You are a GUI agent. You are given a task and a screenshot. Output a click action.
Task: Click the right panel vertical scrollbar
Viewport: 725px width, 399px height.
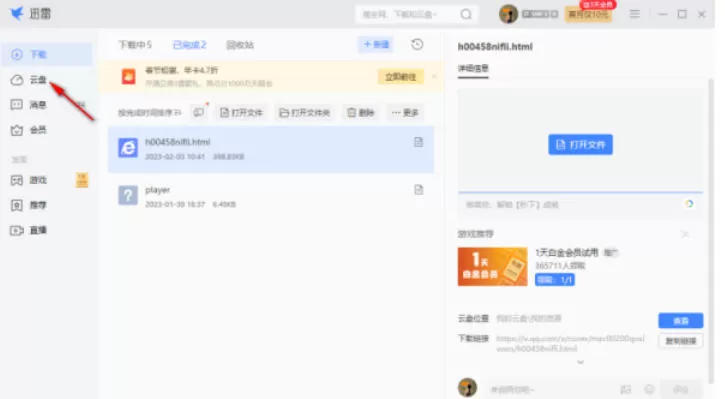[711, 231]
